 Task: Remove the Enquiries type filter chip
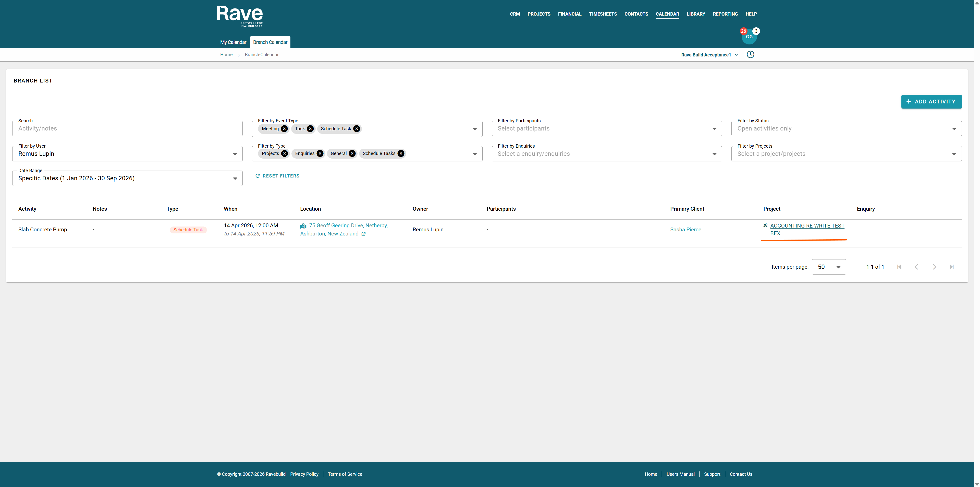coord(320,153)
